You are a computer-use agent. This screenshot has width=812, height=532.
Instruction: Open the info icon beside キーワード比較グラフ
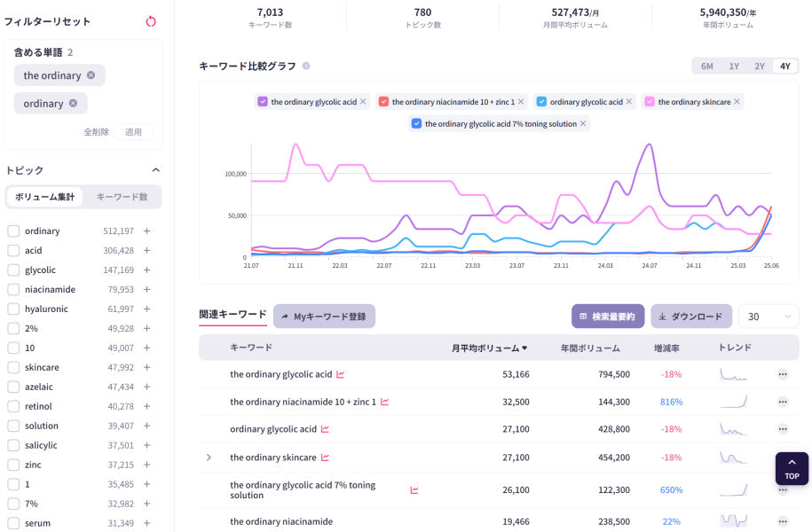(x=306, y=66)
